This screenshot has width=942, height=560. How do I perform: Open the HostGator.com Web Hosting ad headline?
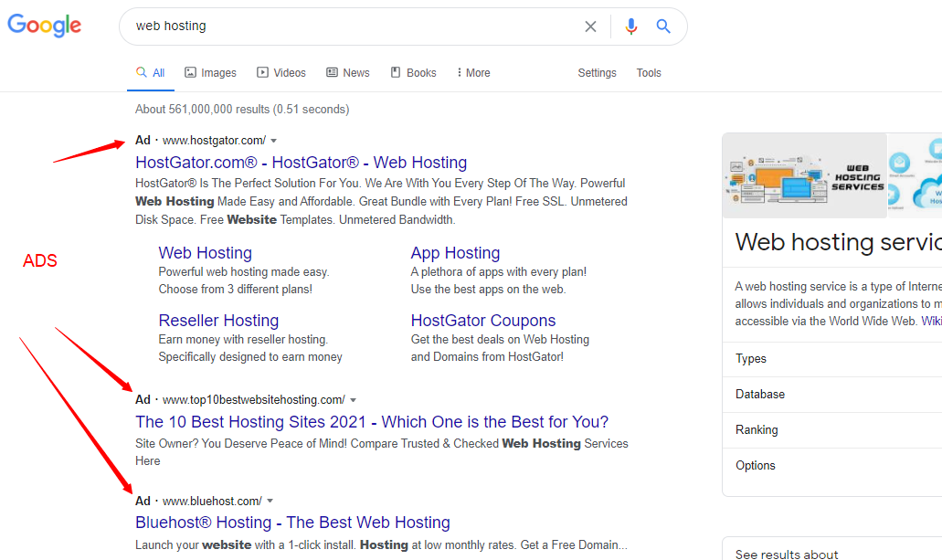pyautogui.click(x=301, y=163)
